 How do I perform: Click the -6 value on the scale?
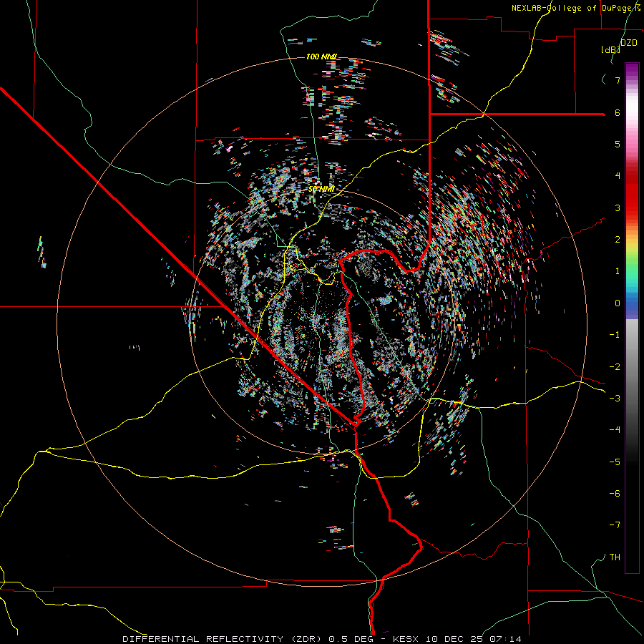tap(615, 494)
